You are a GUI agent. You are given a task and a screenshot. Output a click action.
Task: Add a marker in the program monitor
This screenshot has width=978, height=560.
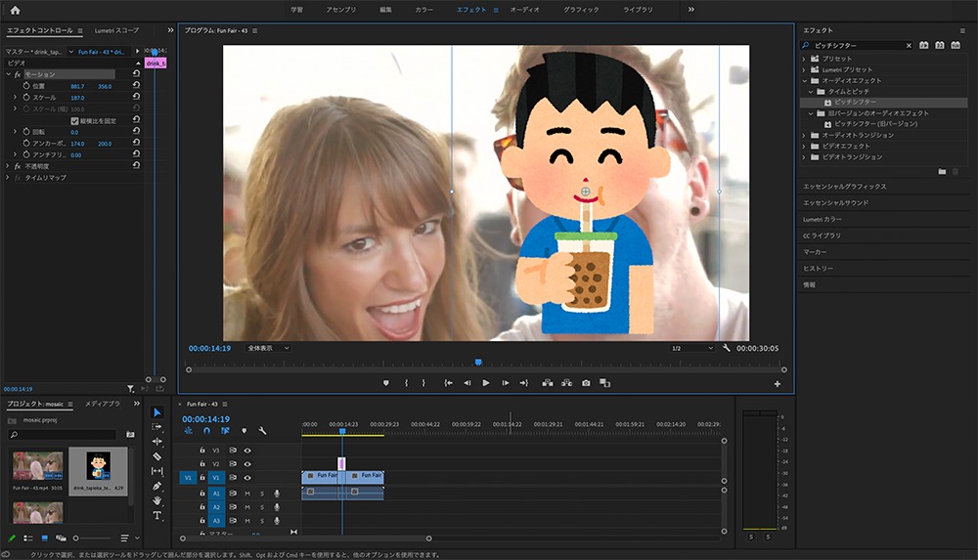click(x=385, y=383)
